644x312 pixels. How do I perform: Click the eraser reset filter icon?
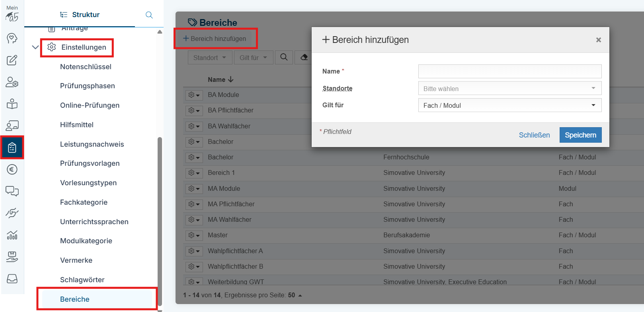[304, 57]
